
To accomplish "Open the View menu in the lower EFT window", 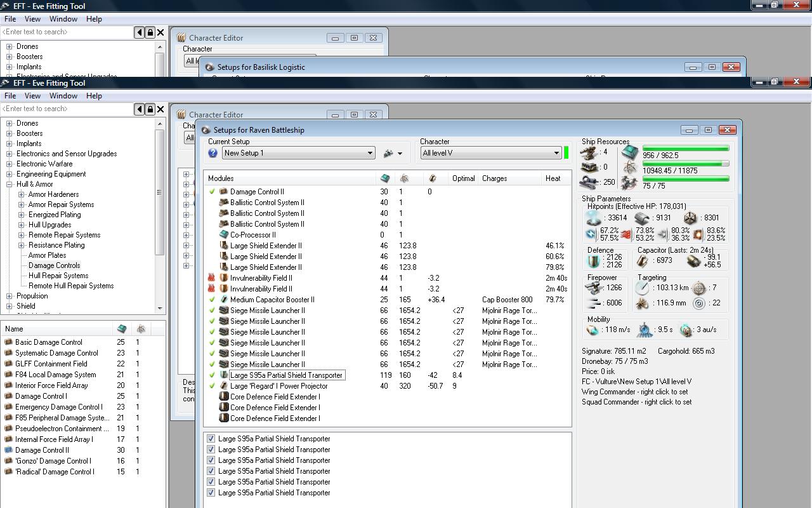I will (x=32, y=96).
